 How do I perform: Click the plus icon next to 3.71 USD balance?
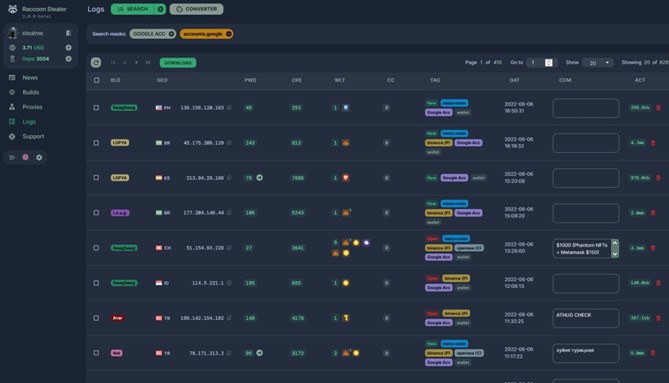(68, 47)
